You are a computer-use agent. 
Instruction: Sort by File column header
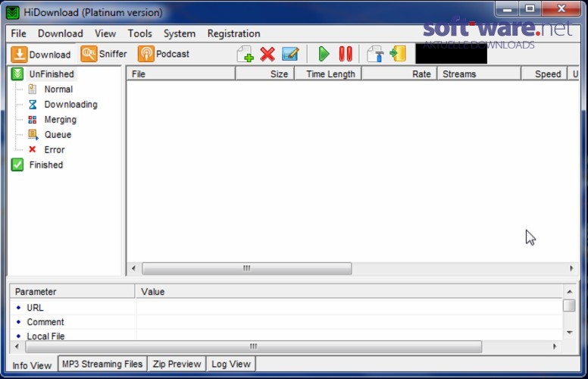(x=181, y=74)
